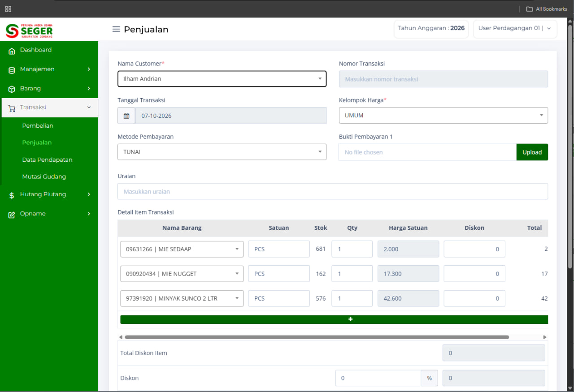Collapse the Transaksi sidebar menu
The width and height of the screenshot is (574, 392).
coord(49,108)
